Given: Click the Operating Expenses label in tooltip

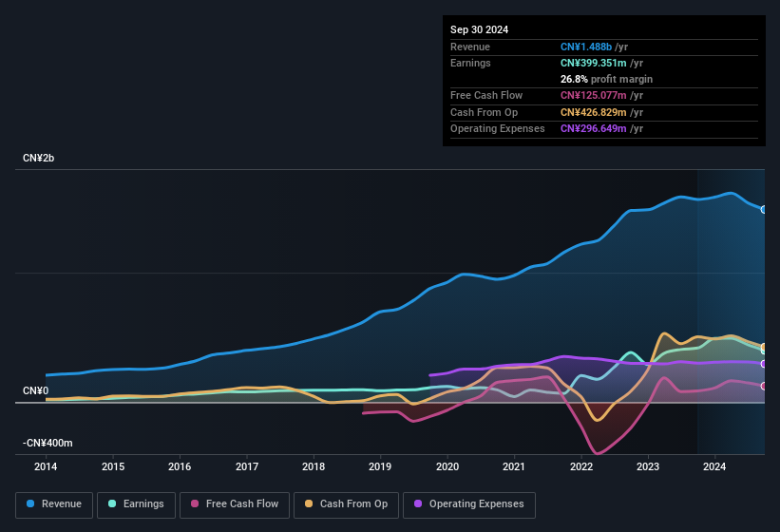Looking at the screenshot, I should [x=498, y=129].
